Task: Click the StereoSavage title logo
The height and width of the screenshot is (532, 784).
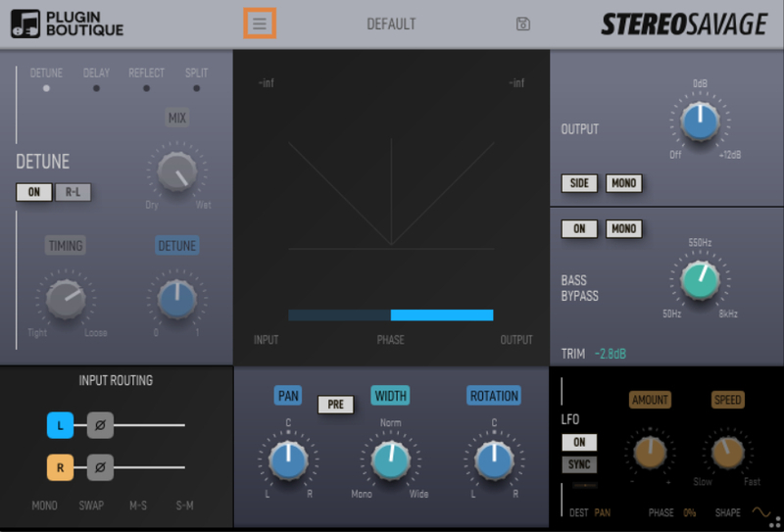Action: pos(684,24)
